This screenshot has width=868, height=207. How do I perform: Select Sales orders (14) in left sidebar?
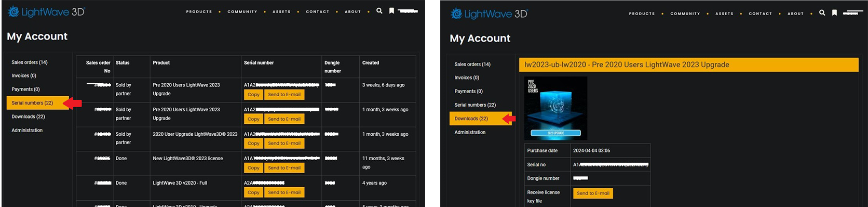pos(30,62)
